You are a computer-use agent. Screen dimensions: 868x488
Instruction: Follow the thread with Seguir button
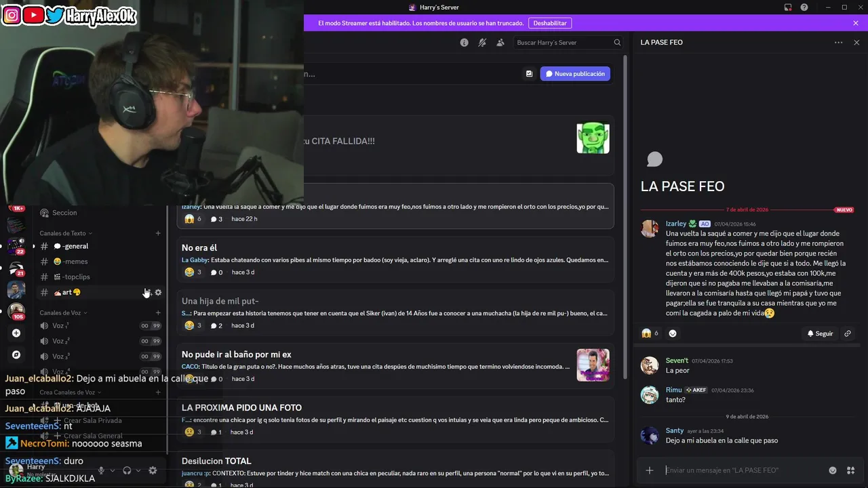point(820,333)
